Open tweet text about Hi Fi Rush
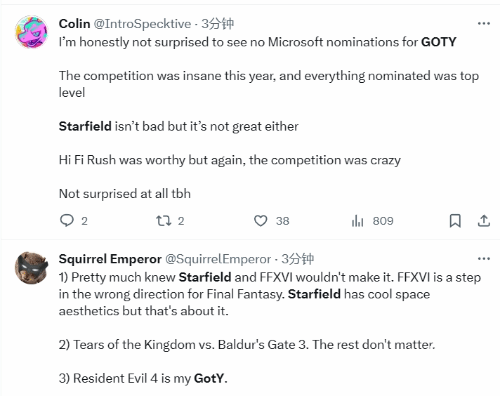500x396 pixels. (230, 160)
